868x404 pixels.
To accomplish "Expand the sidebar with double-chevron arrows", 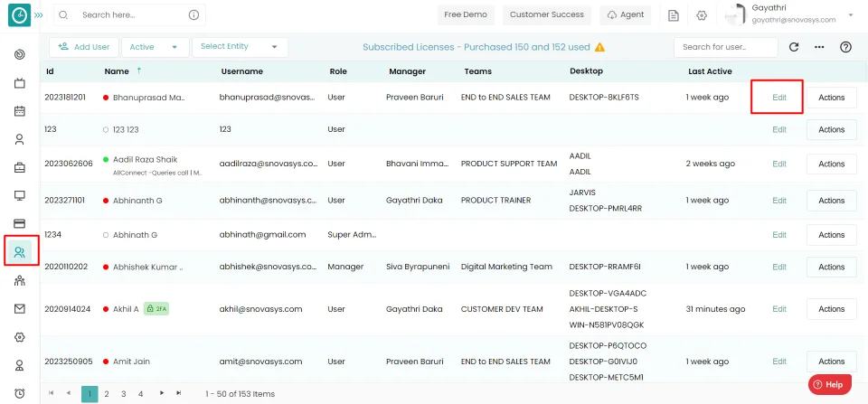I will click(39, 15).
